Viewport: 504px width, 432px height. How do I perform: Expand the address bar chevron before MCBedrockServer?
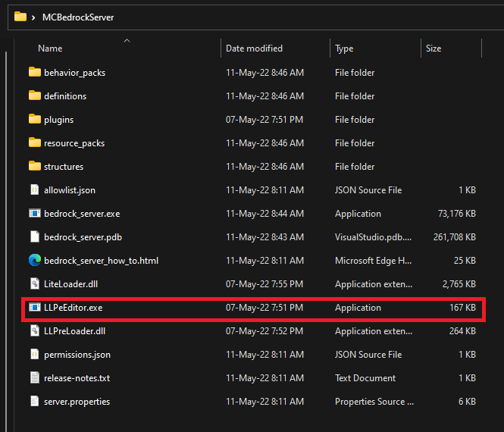point(33,17)
